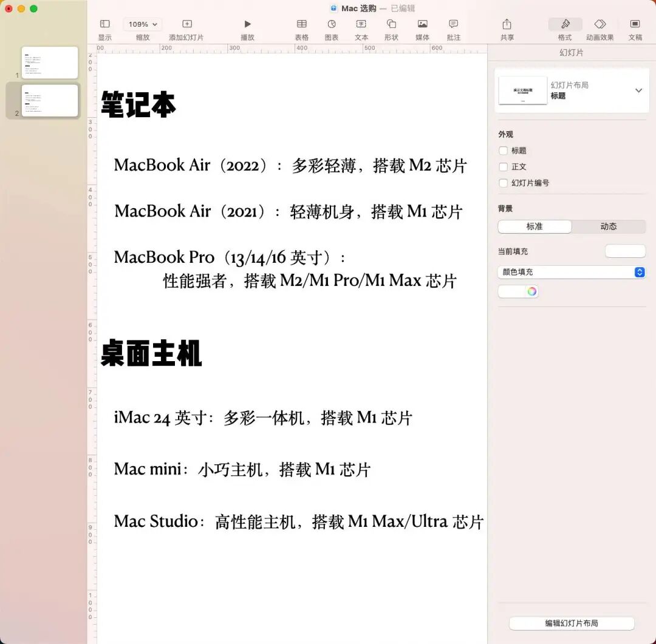Screen dimensions: 656x644
Task: Switch to 动态 dynamic background tab
Action: 608,226
